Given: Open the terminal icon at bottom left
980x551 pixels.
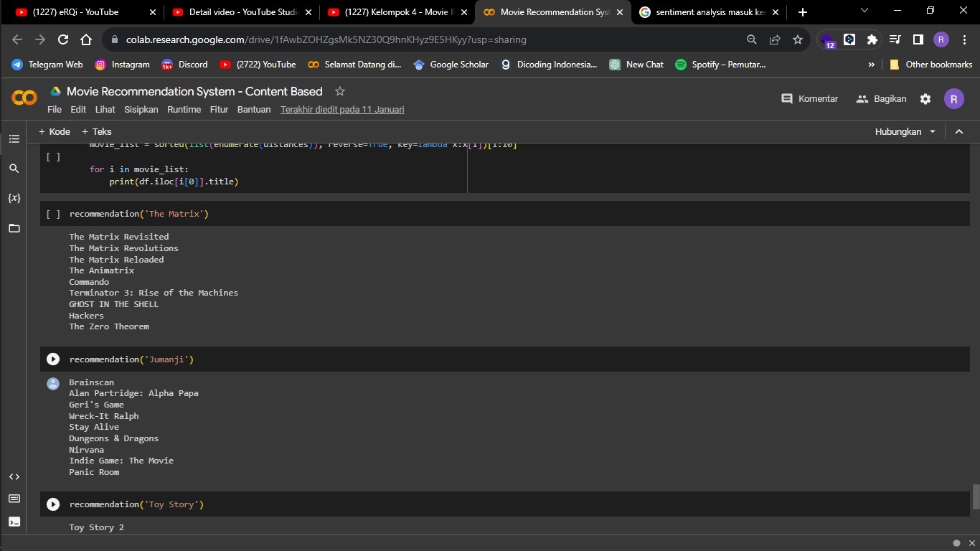Looking at the screenshot, I should [x=14, y=522].
